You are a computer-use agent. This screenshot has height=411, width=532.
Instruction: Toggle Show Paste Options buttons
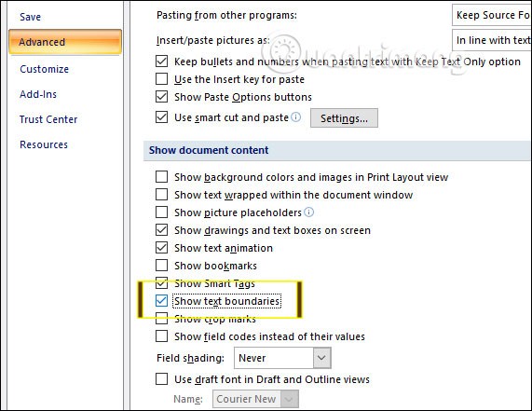coord(161,97)
